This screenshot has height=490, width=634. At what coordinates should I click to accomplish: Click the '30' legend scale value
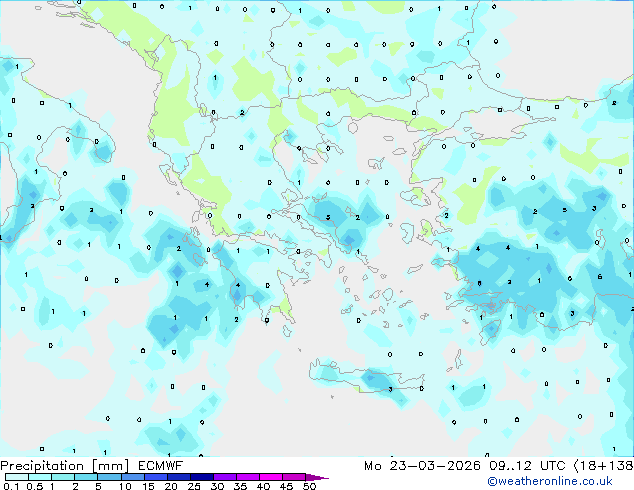click(217, 486)
